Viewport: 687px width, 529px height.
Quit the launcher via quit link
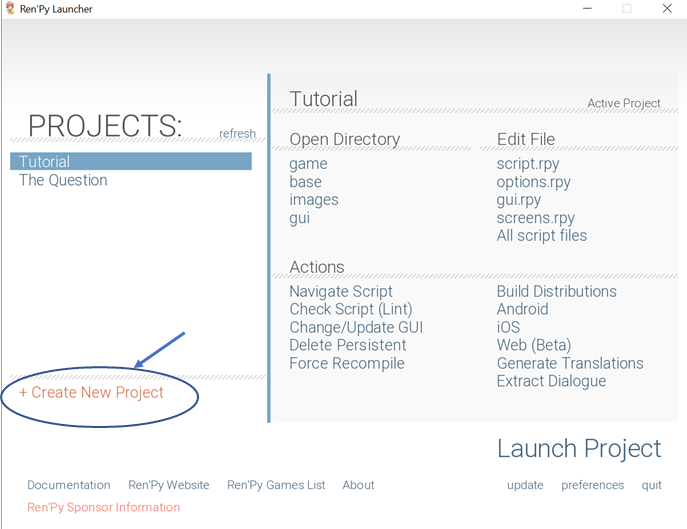click(652, 485)
